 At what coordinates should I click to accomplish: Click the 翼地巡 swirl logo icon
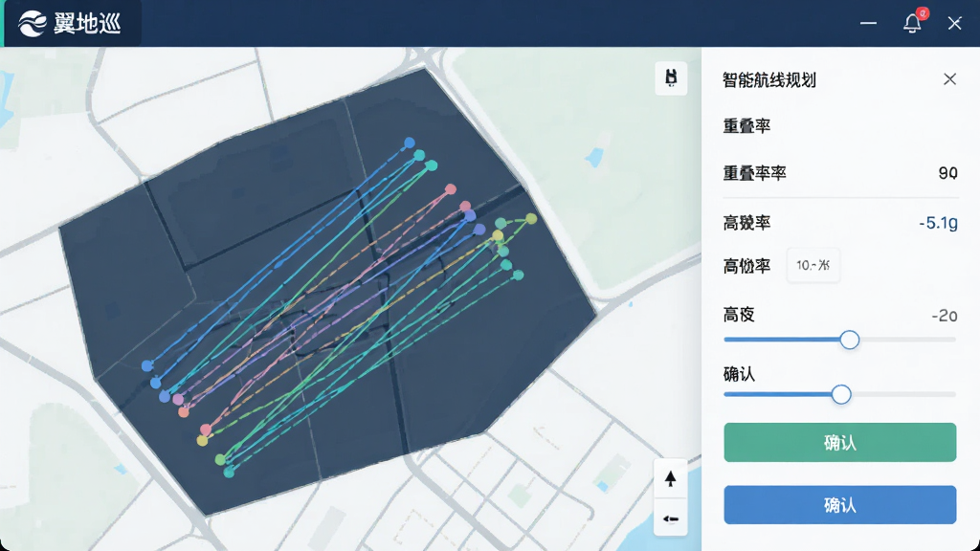tap(32, 24)
